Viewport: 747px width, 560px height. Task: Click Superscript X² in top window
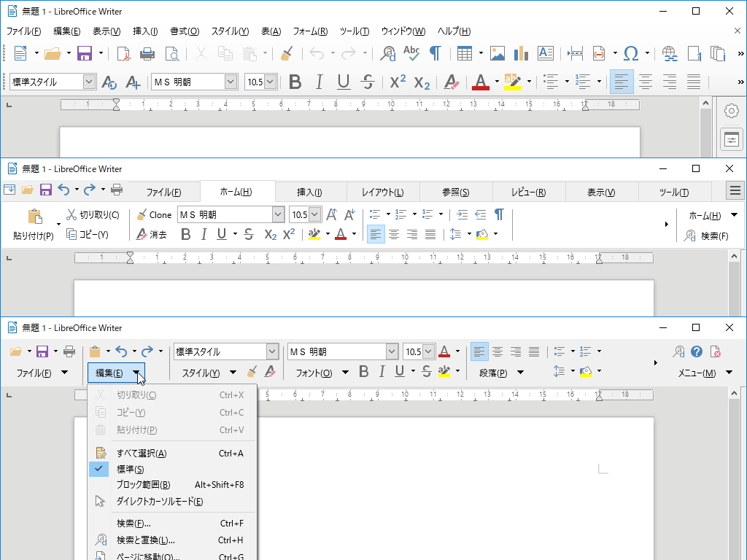(x=398, y=82)
